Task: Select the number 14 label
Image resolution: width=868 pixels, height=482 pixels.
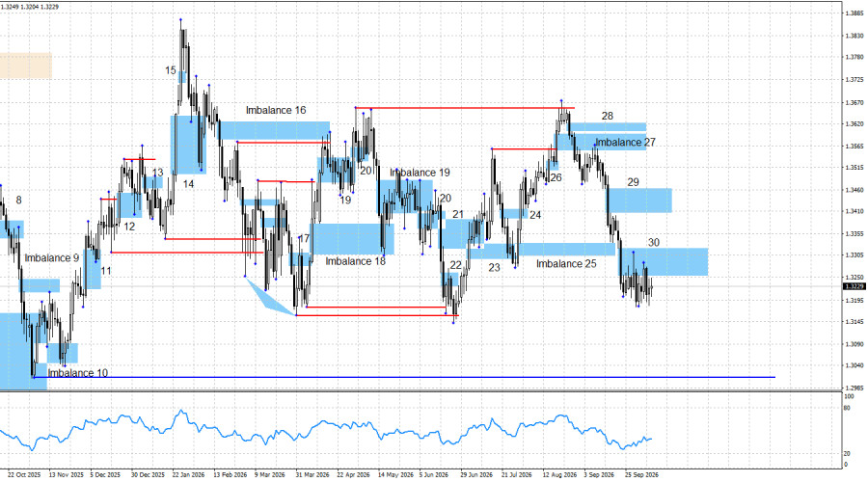Action: click(189, 184)
